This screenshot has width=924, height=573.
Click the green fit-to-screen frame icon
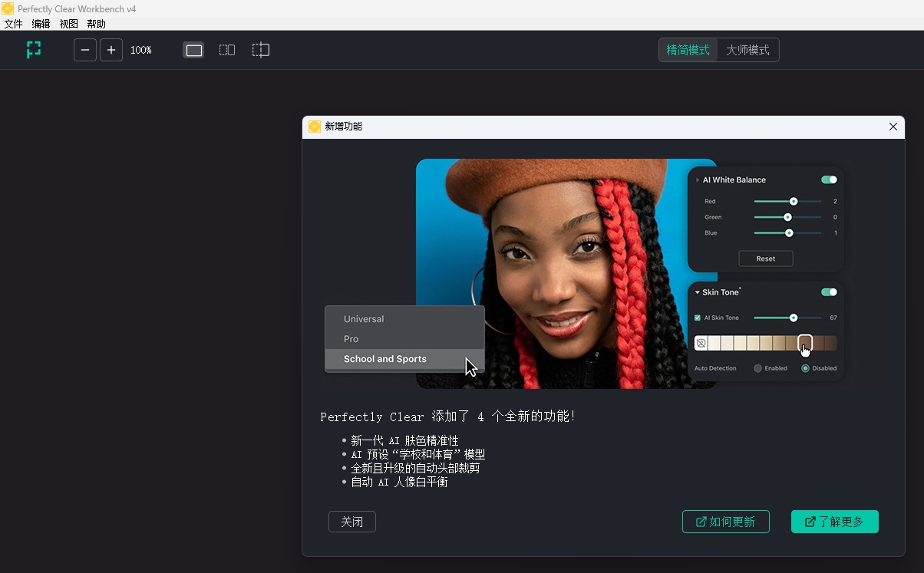(34, 50)
